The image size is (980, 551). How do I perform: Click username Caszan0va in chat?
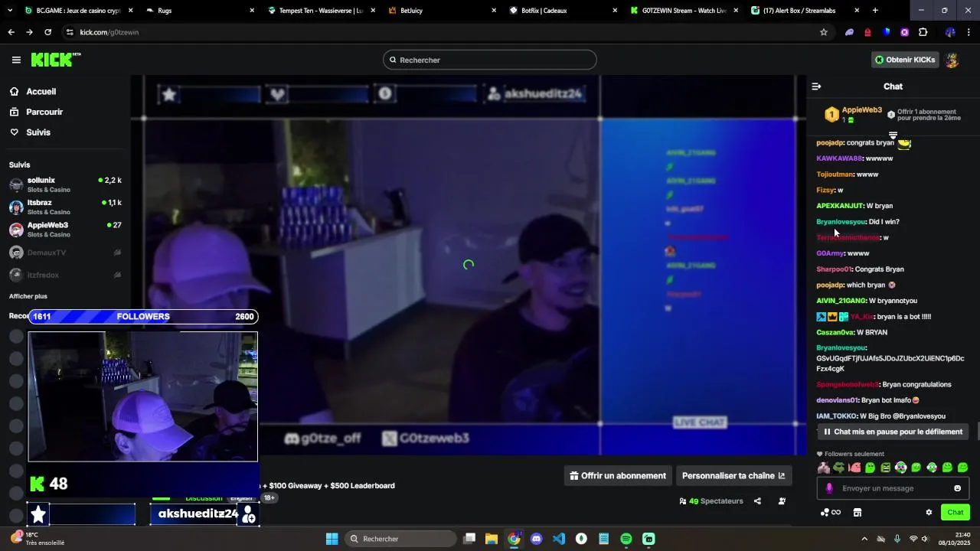[x=835, y=332]
